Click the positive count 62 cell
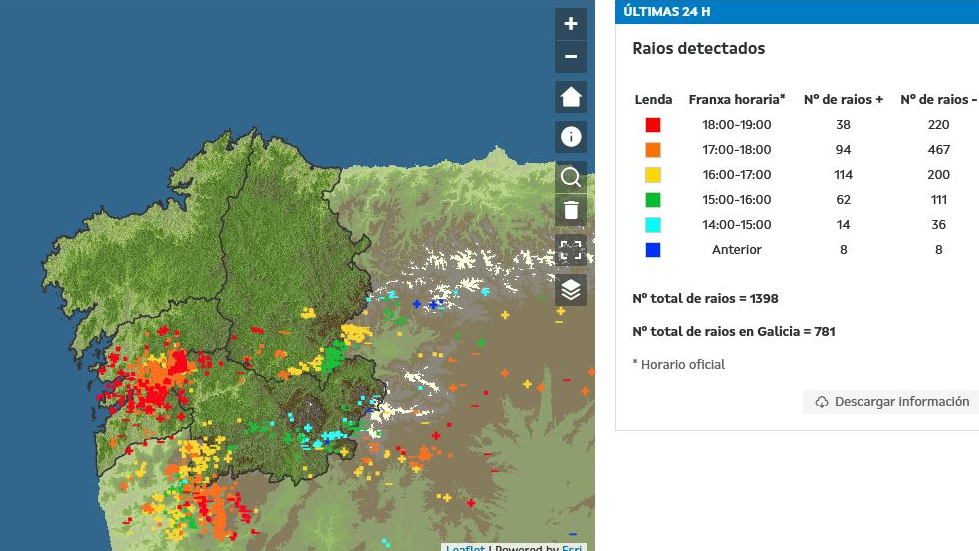The height and width of the screenshot is (551, 979). coord(844,200)
